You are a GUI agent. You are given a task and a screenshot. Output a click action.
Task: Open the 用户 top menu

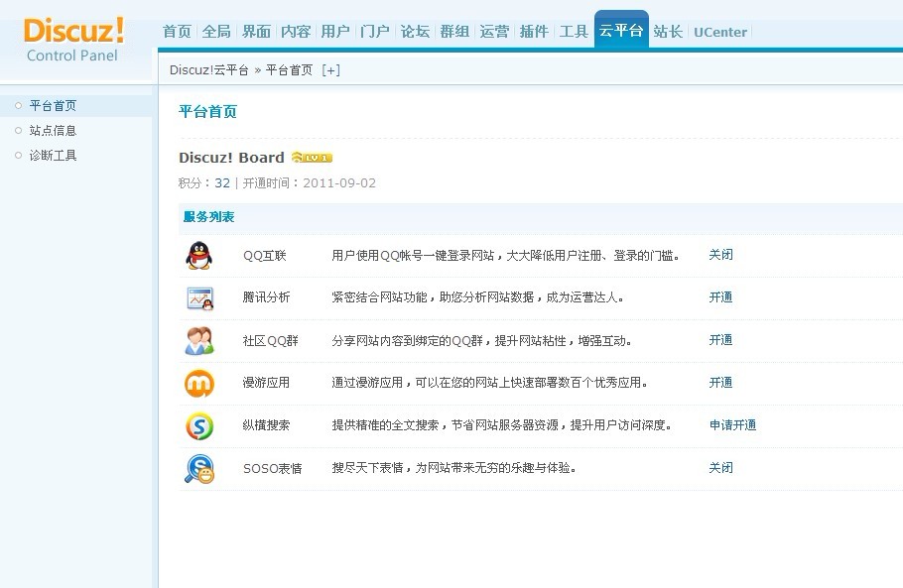point(335,31)
